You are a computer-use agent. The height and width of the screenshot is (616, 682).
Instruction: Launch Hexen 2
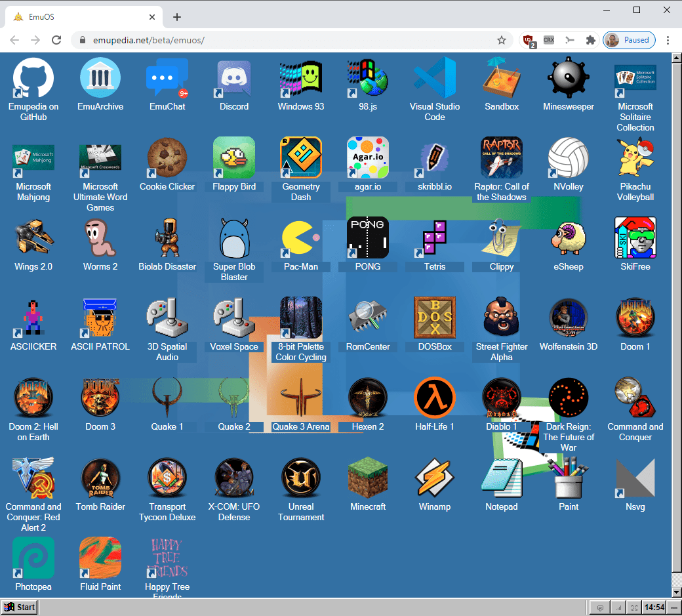coord(368,398)
